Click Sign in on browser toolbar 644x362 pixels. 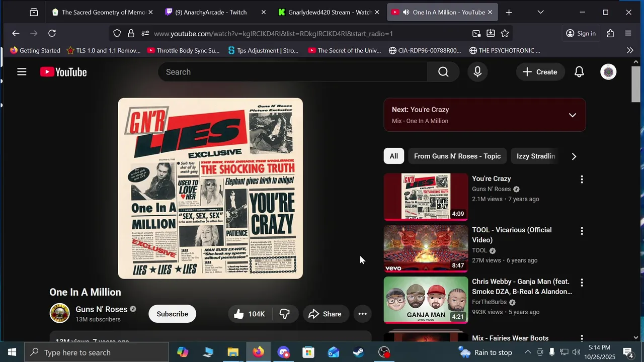click(581, 33)
